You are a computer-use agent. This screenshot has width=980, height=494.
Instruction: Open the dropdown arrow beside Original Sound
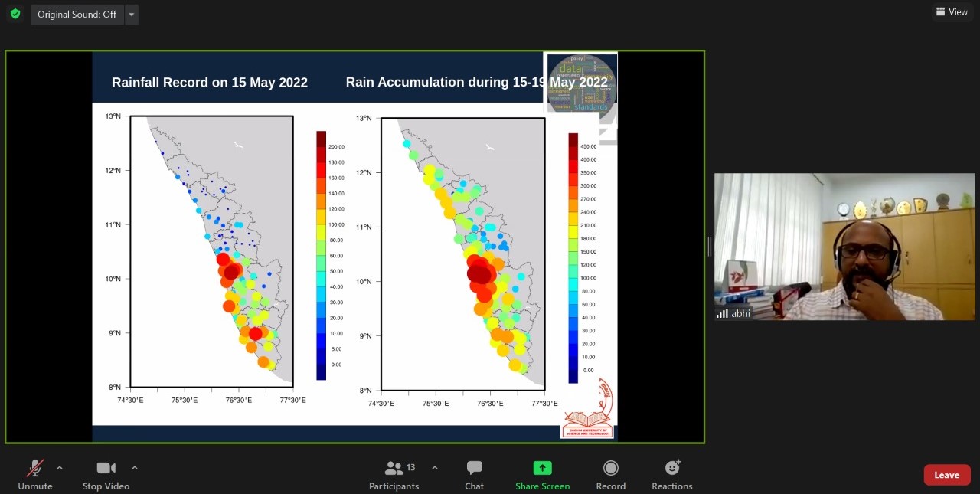pyautogui.click(x=132, y=15)
